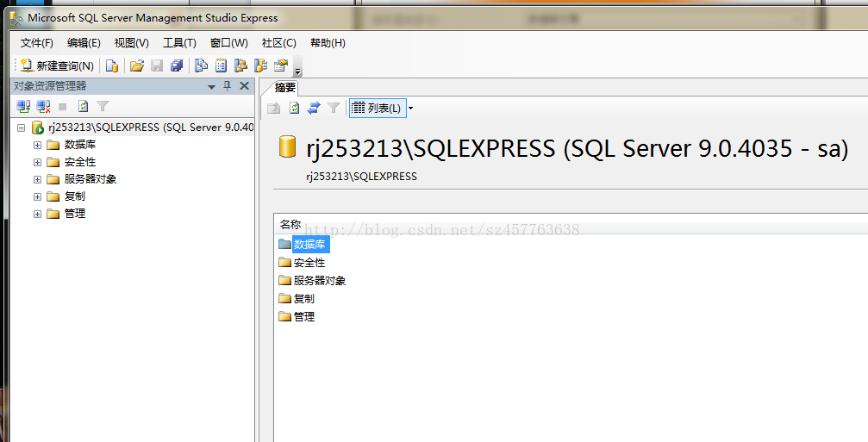Click the Save floppy disk icon
The image size is (868, 442).
157,65
